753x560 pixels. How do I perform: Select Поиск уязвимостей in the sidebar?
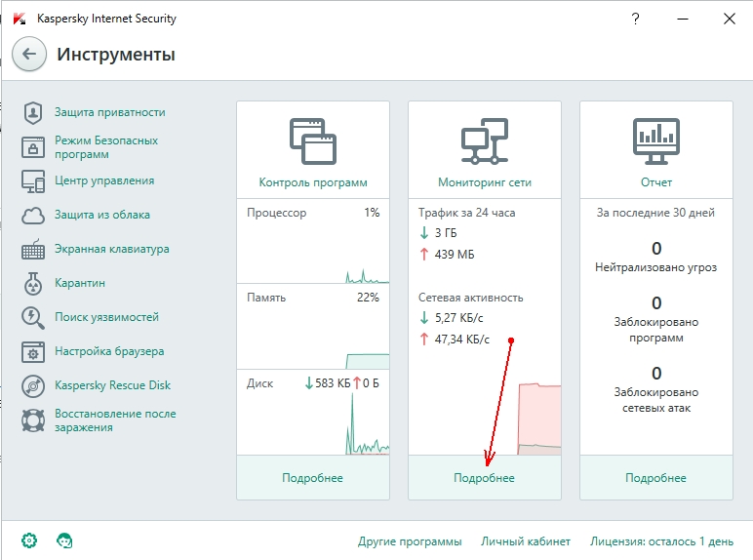click(x=106, y=317)
